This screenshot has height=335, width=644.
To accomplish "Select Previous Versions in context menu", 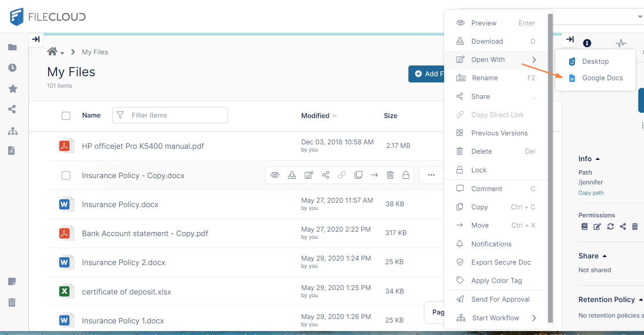I will pyautogui.click(x=499, y=133).
